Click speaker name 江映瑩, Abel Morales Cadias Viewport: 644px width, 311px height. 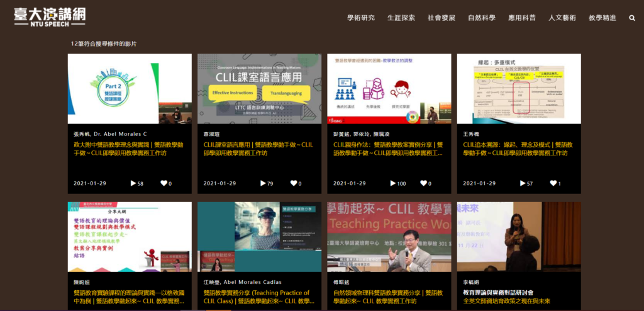(243, 282)
